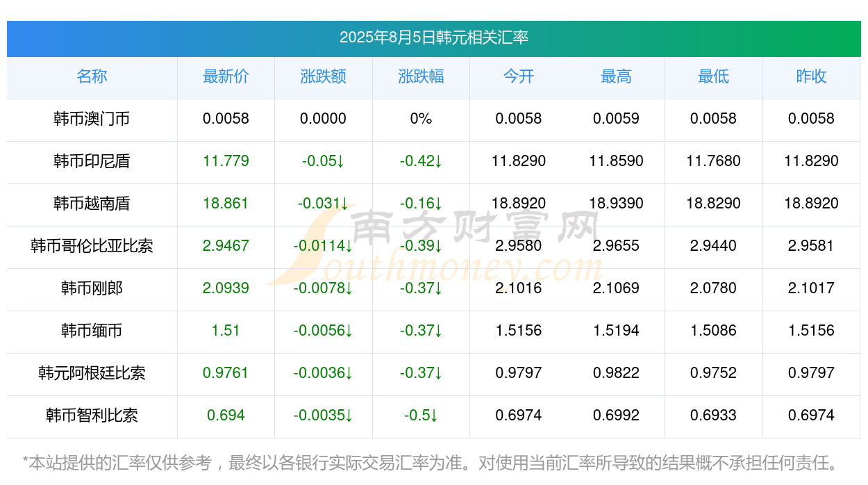Click low price 2.0780 for 刚郎

click(713, 288)
